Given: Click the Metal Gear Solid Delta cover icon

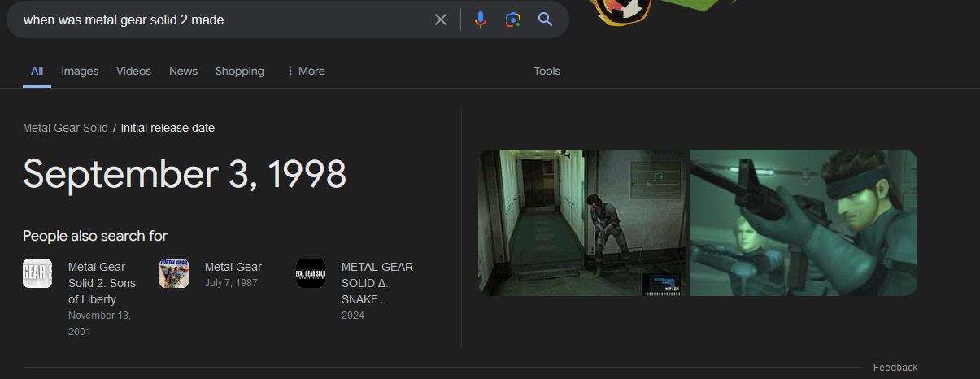Looking at the screenshot, I should 311,273.
